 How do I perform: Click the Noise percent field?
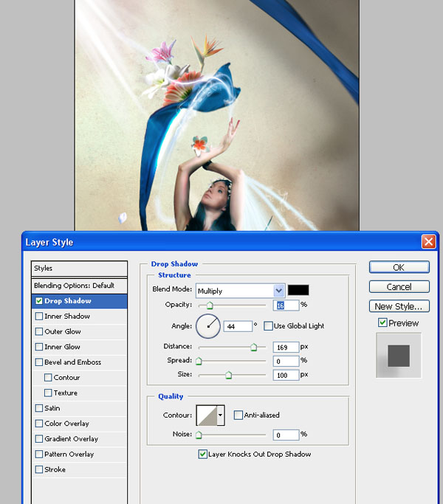(286, 435)
